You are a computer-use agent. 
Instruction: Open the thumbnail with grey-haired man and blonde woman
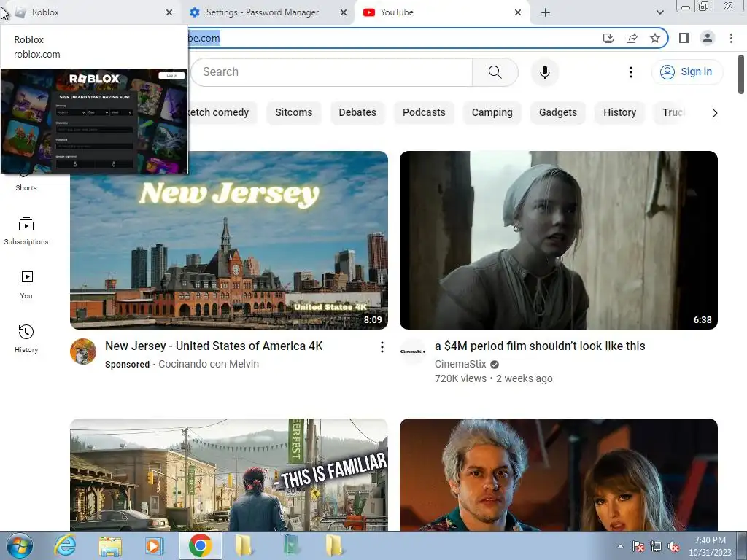[558, 474]
